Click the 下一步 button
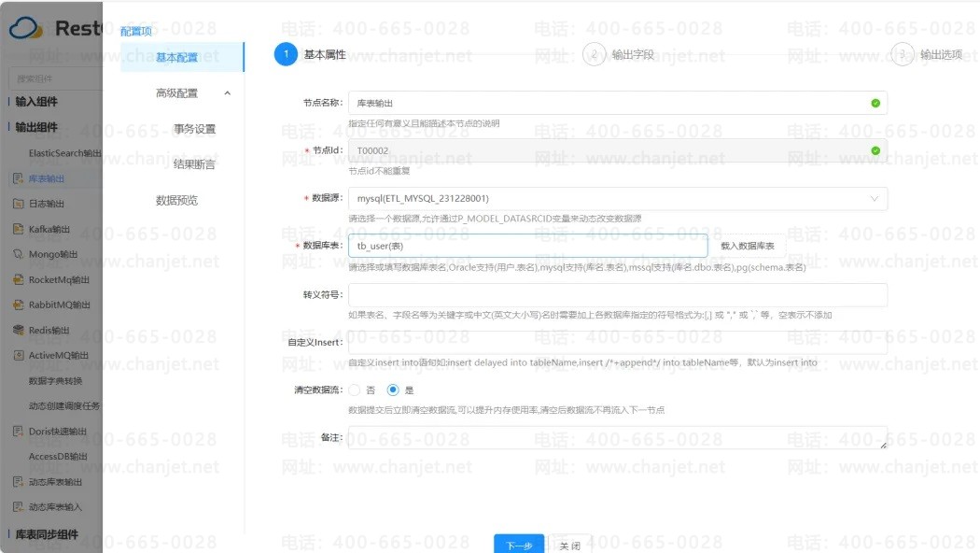Viewport: 980px width, 553px height. (x=519, y=544)
